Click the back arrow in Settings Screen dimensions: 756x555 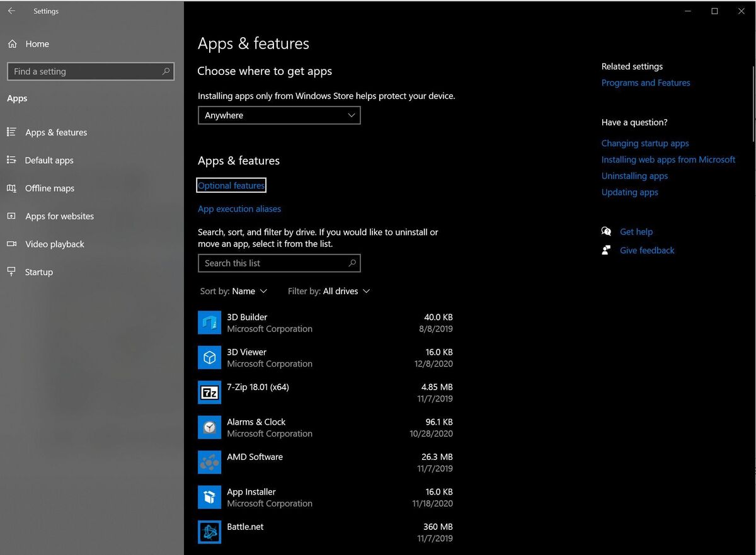click(x=11, y=11)
